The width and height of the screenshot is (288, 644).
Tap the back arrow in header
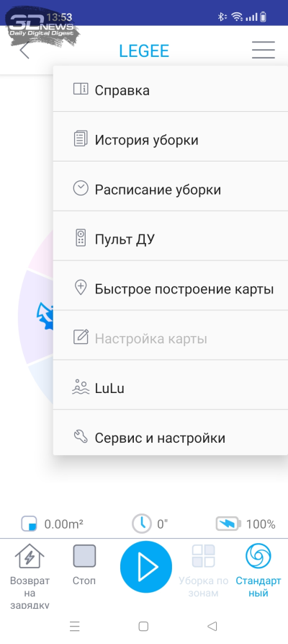pos(24,50)
